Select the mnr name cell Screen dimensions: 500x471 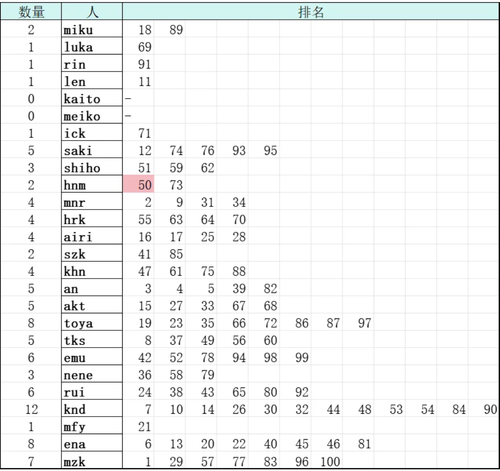click(92, 202)
